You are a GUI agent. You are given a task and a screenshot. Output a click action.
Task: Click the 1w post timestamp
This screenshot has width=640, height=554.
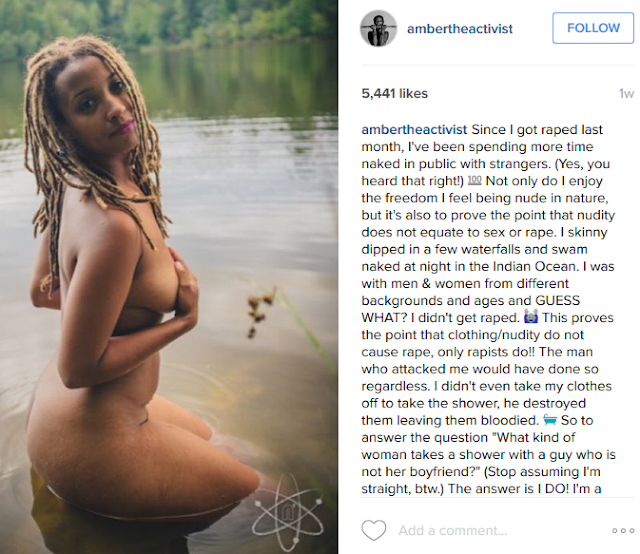pos(626,94)
